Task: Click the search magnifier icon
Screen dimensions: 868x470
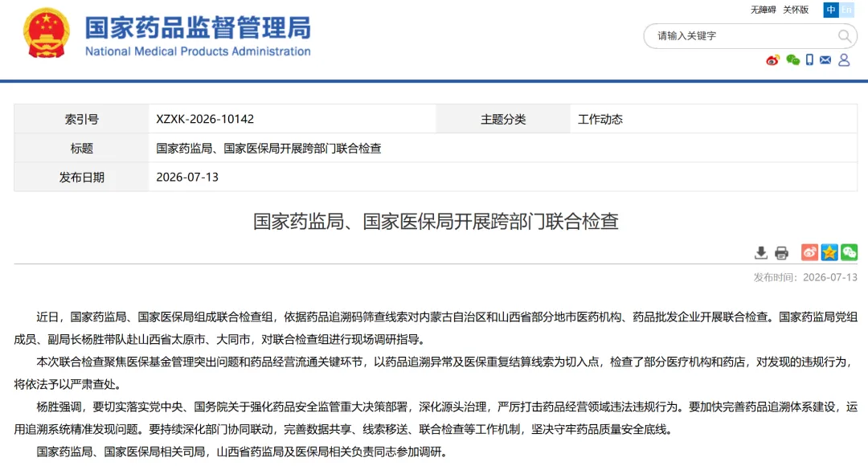Action: point(844,36)
